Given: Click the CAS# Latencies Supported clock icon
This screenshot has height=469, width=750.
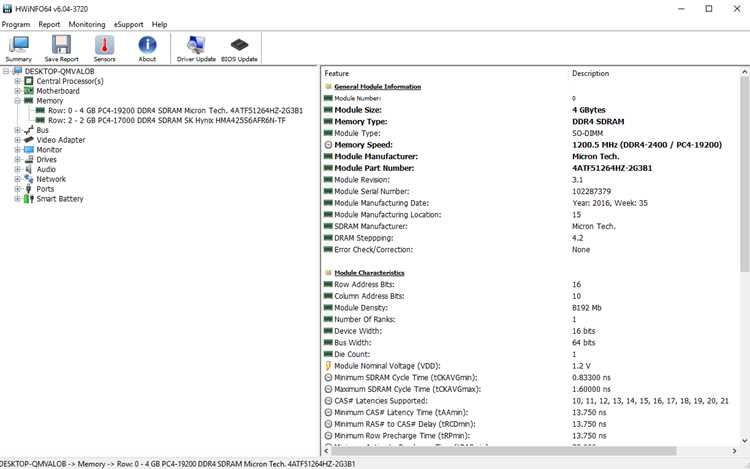Looking at the screenshot, I should pyautogui.click(x=328, y=401).
